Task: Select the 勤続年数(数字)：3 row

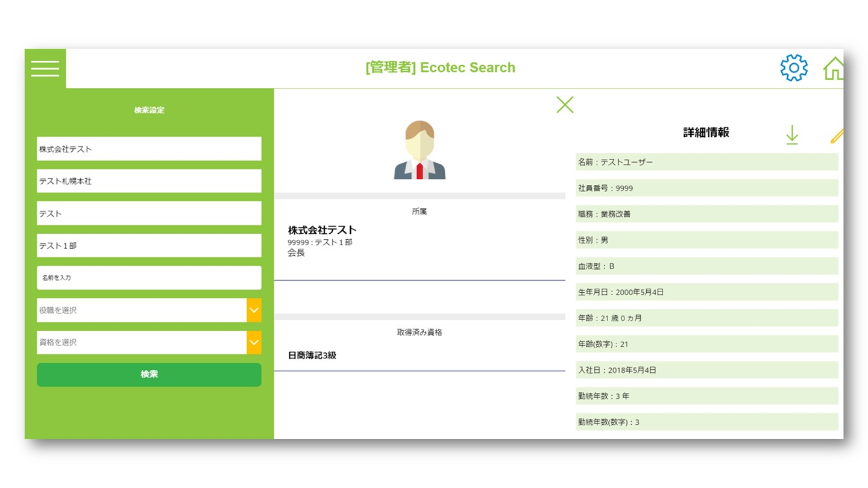Action: (706, 422)
